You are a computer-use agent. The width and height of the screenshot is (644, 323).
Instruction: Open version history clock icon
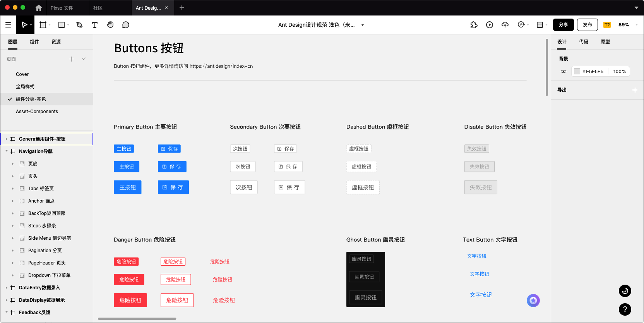[521, 25]
